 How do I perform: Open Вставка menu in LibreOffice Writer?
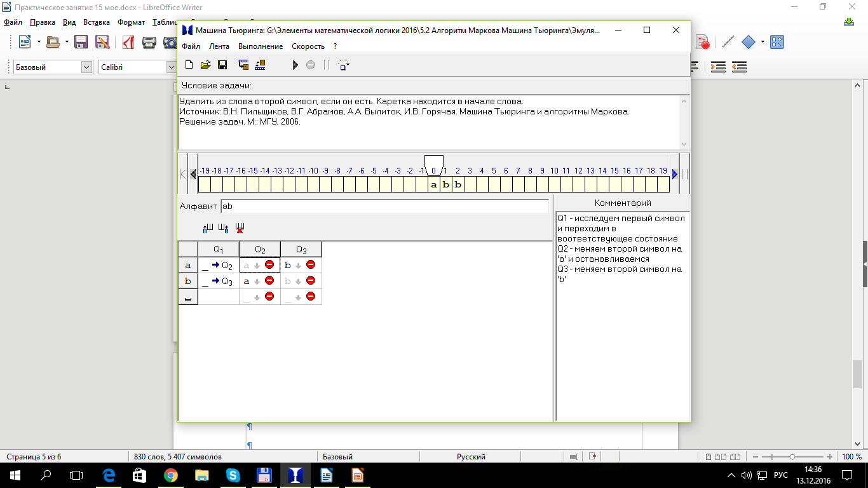click(x=97, y=22)
